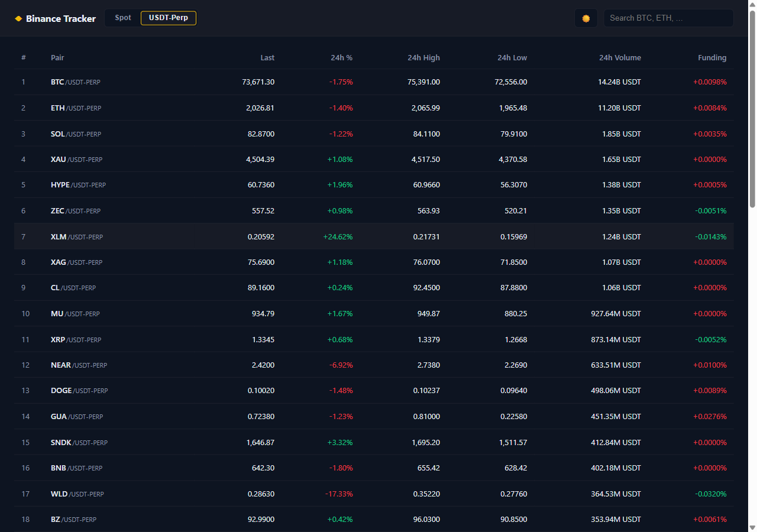Click XLM 24h change +24.62%
This screenshot has width=757, height=532.
[338, 237]
